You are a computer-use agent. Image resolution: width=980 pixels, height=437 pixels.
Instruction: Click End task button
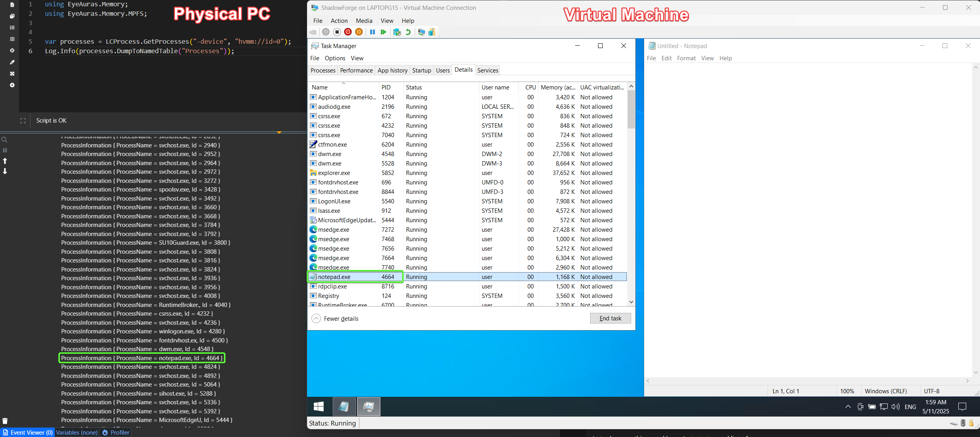pyautogui.click(x=610, y=318)
